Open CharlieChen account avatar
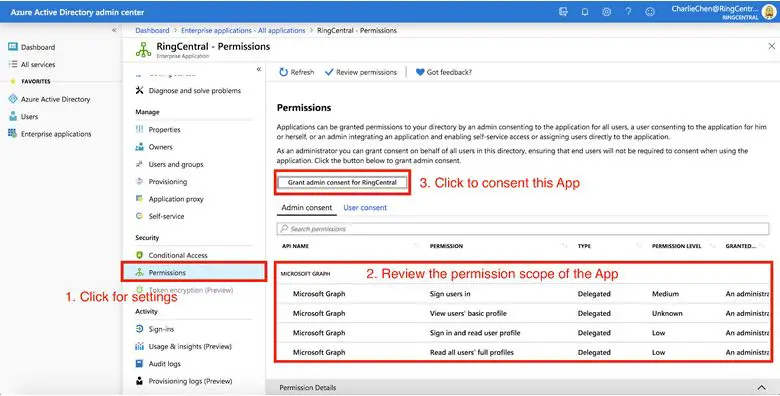The image size is (780, 396). click(x=769, y=11)
